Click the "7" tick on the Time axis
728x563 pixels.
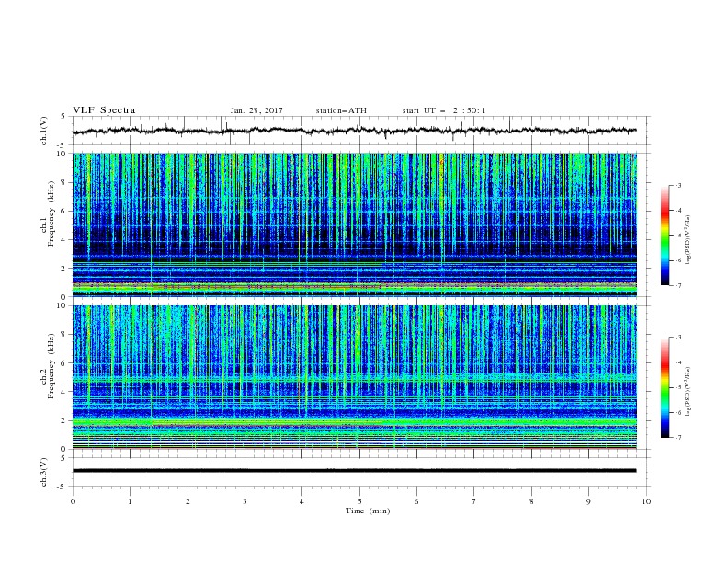(x=474, y=501)
